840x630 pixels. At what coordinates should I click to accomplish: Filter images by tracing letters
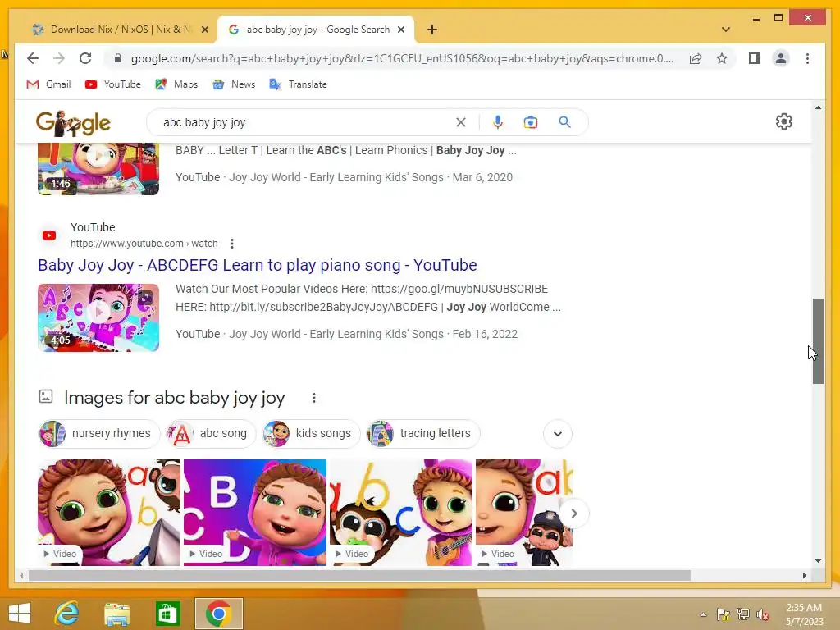(x=423, y=433)
